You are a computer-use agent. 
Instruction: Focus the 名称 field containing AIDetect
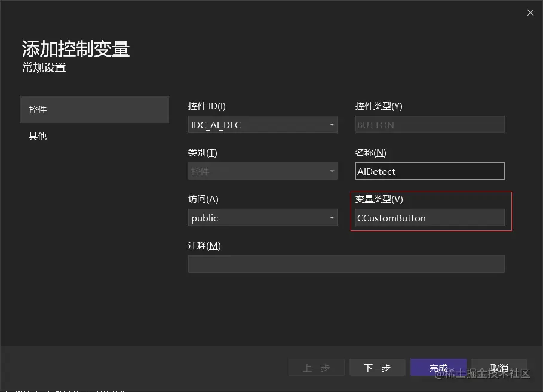click(430, 171)
